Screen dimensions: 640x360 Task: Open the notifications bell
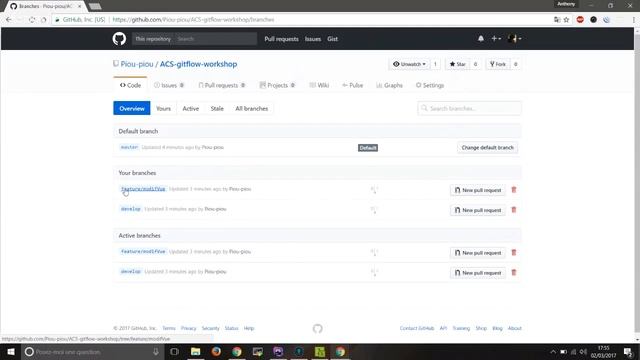[481, 38]
